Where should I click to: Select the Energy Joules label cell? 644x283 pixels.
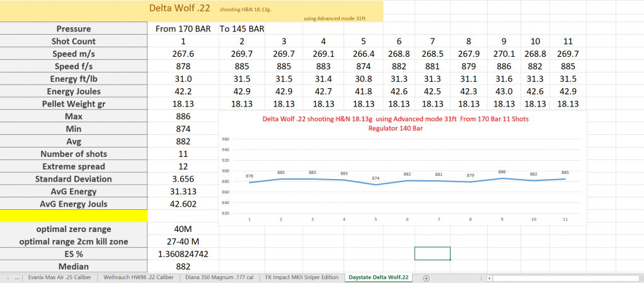click(74, 91)
